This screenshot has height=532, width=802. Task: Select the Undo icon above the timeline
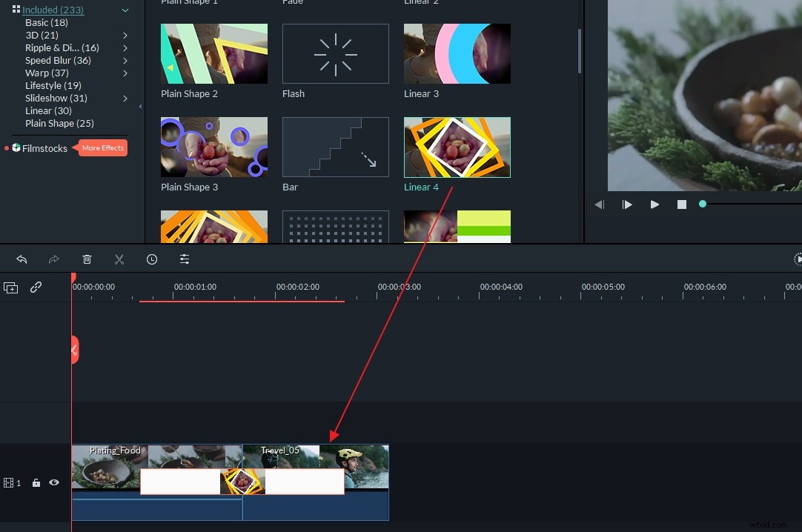(21, 259)
